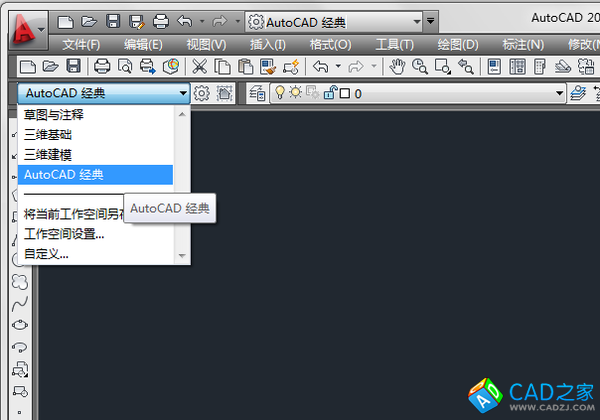Click Zoom Window icon
Image resolution: width=600 pixels, height=420 pixels.
[x=443, y=67]
